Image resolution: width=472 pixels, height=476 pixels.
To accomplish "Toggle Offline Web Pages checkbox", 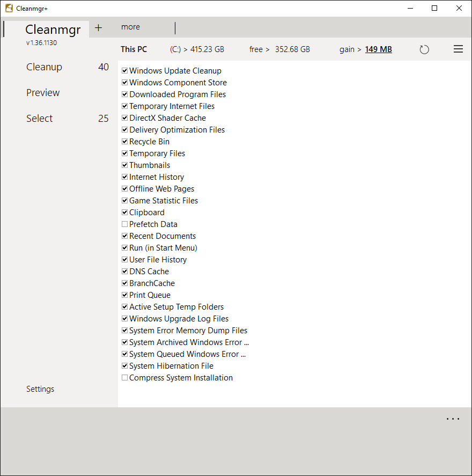I will [124, 189].
